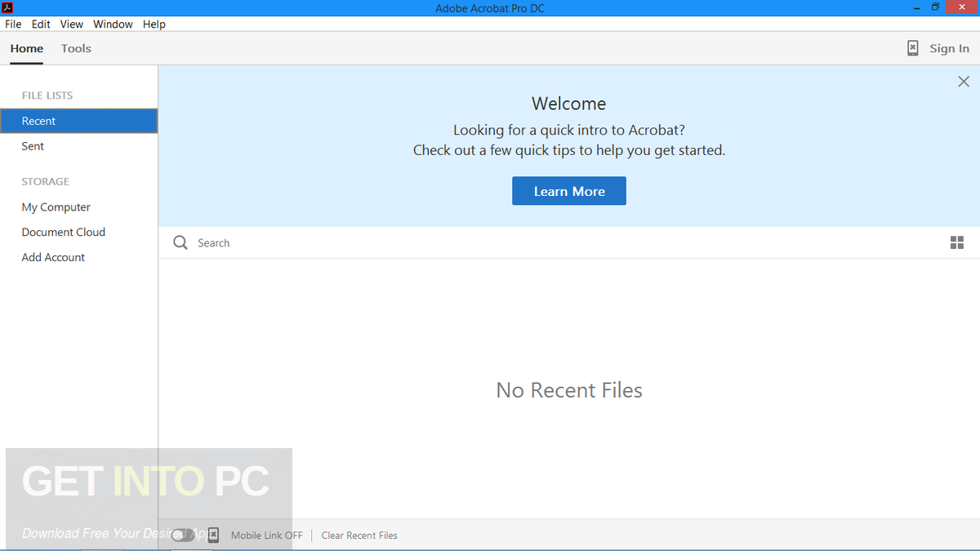Click the Adobe Acrobat logo in title bar

8,8
